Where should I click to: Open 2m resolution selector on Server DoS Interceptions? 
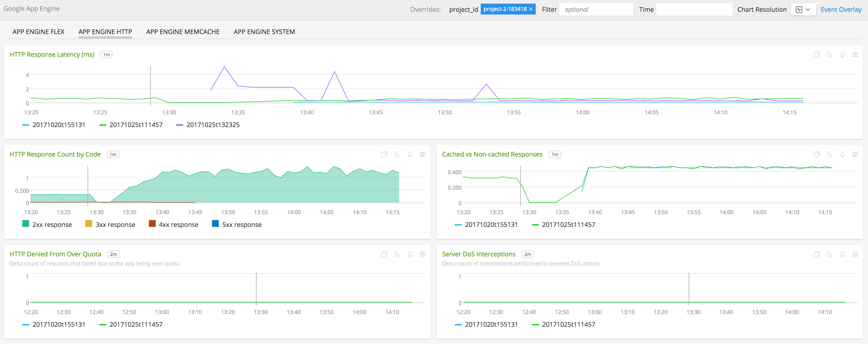[528, 254]
